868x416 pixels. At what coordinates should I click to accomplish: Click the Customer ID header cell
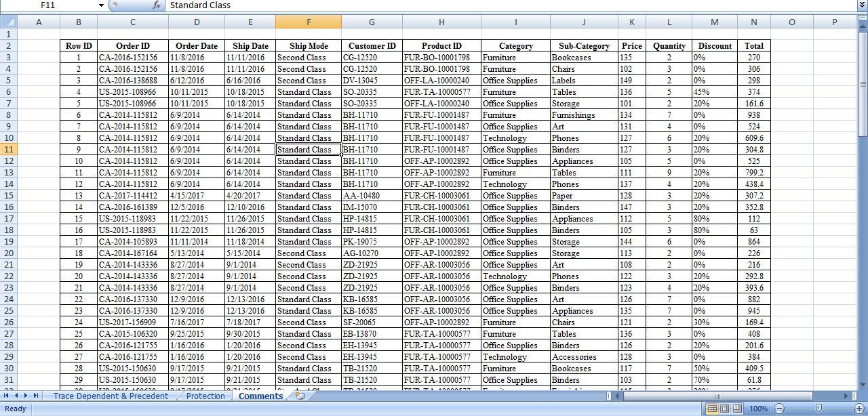(x=372, y=46)
